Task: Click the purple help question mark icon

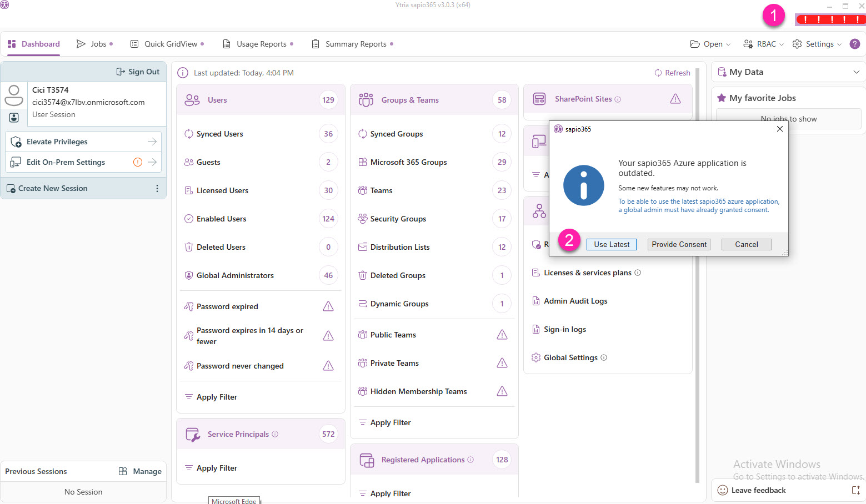Action: (855, 44)
